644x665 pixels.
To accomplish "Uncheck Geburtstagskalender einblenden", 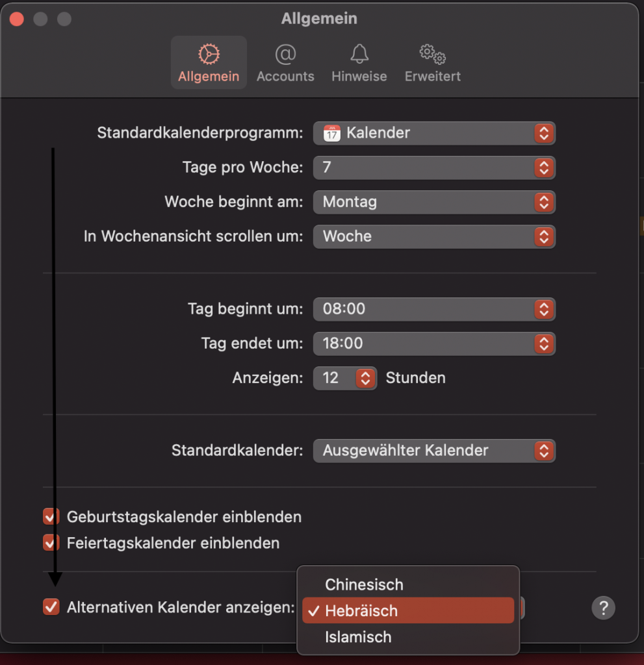I will click(51, 516).
